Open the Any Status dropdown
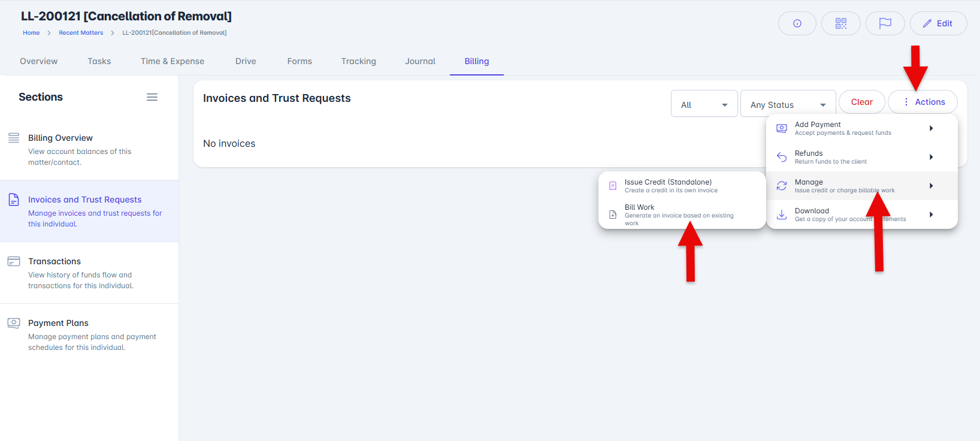Viewport: 980px width, 441px height. (x=788, y=104)
